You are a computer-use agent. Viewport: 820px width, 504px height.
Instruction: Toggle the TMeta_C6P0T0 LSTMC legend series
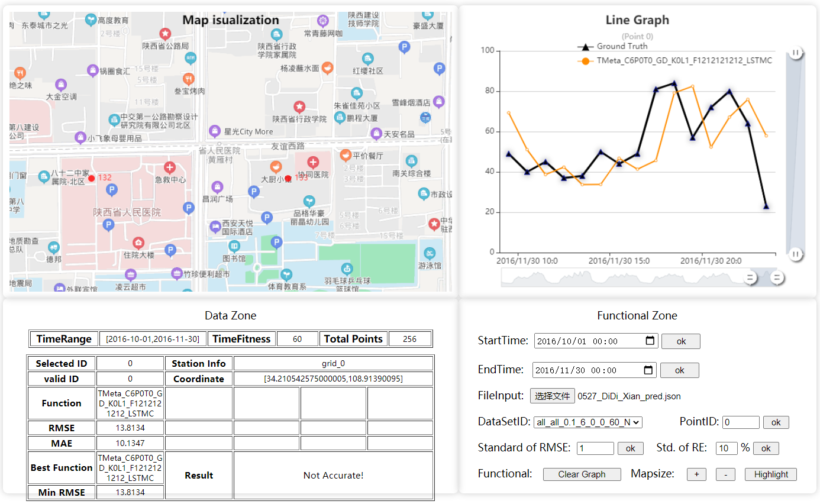click(x=674, y=60)
